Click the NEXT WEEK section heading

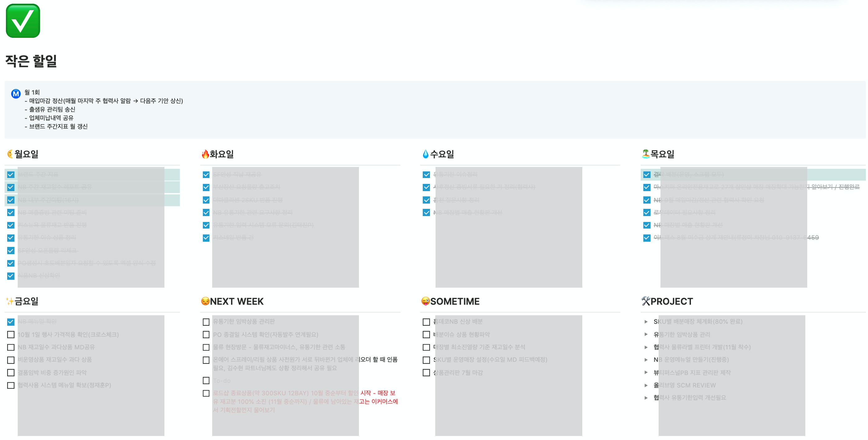(236, 301)
